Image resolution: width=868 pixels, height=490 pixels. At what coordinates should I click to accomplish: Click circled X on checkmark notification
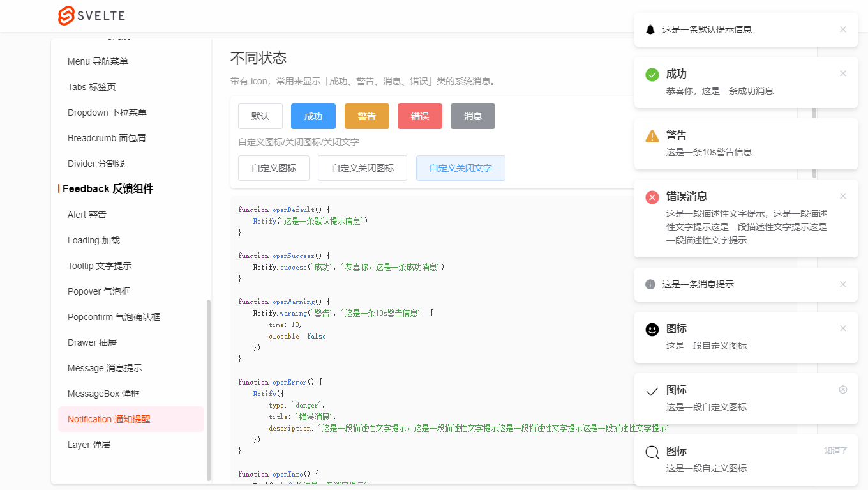point(843,390)
